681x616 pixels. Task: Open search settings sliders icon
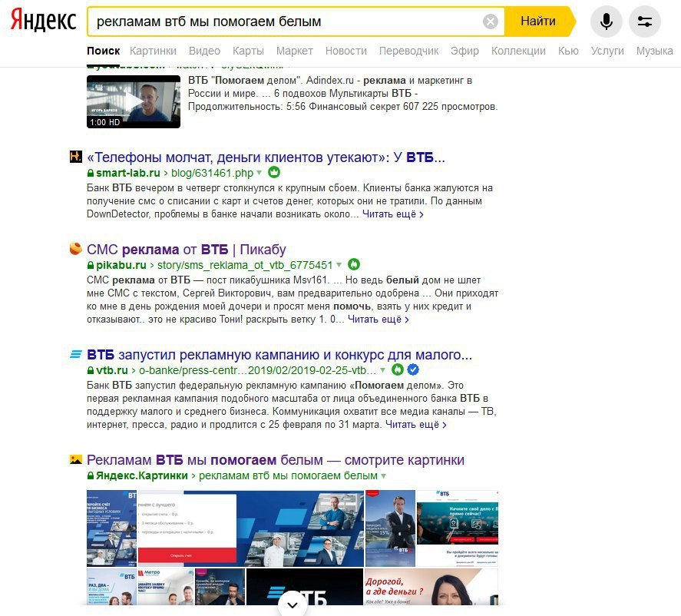point(644,21)
